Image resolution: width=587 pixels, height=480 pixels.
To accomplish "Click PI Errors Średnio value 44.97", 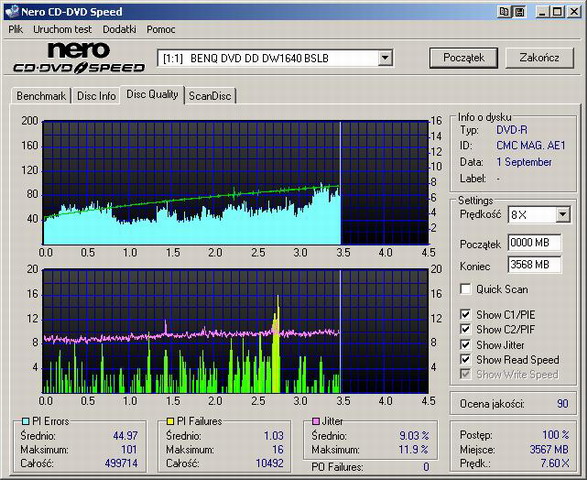I will pos(125,435).
